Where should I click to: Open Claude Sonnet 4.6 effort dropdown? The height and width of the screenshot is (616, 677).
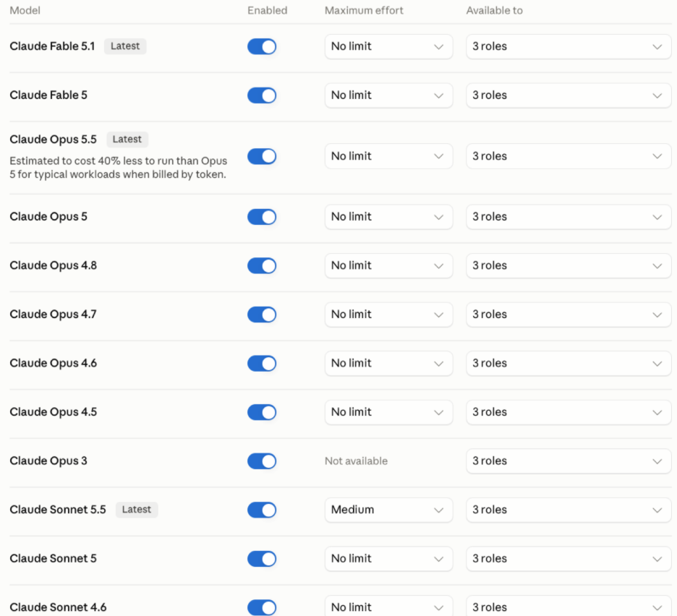(388, 606)
